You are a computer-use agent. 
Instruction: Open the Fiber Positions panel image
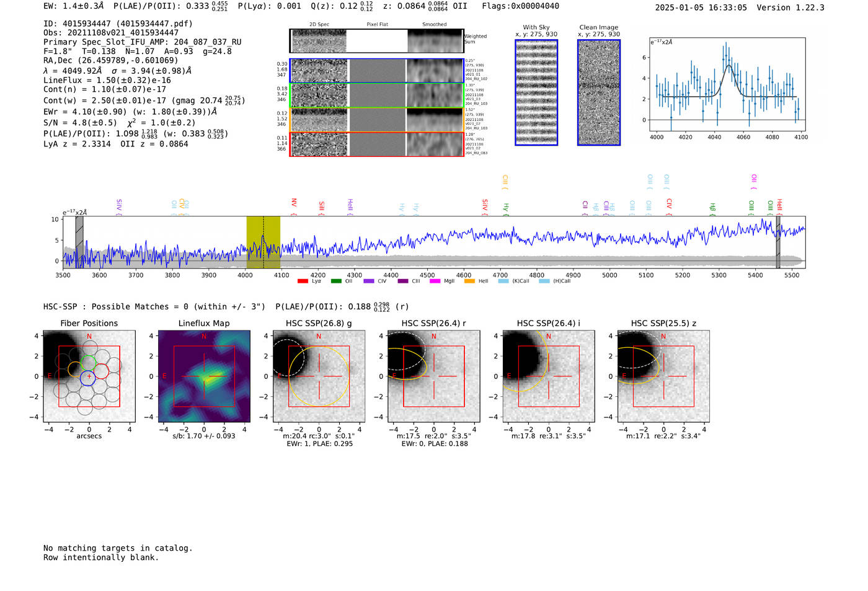pos(89,376)
